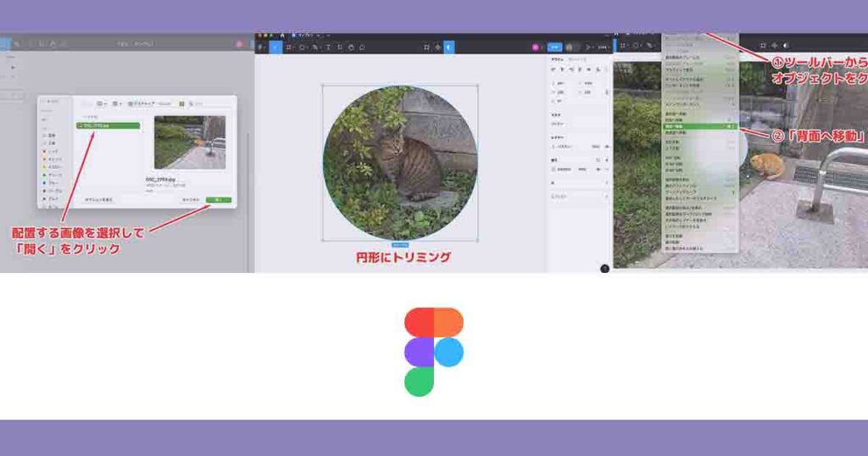Open the Figma main menu in middle window
This screenshot has height=456, width=868.
[261, 47]
